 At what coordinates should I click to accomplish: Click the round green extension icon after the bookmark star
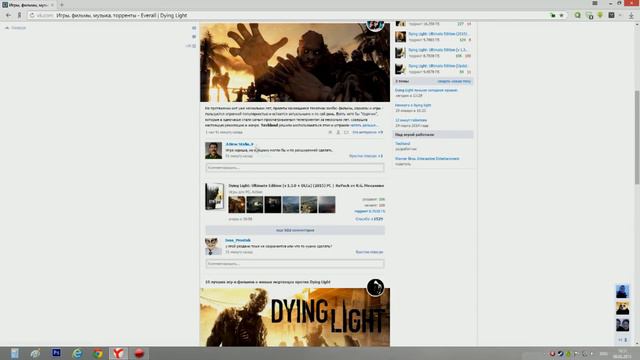[x=578, y=16]
